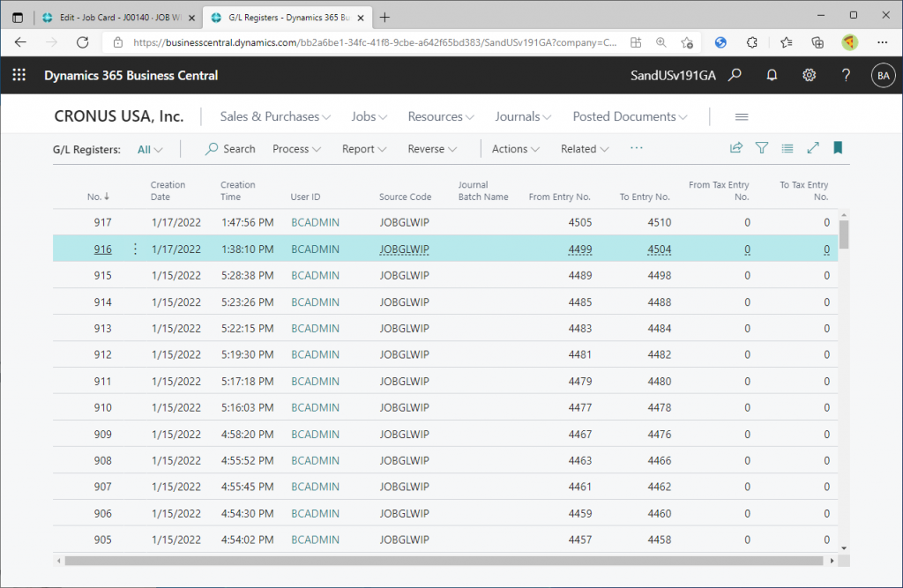Click the horizontal scrollbar of the list

[x=444, y=561]
